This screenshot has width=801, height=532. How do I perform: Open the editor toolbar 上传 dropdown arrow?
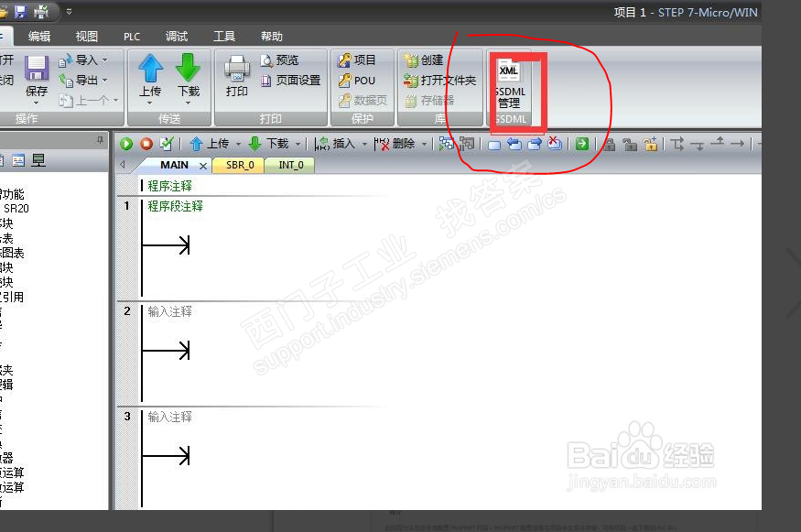pyautogui.click(x=238, y=145)
